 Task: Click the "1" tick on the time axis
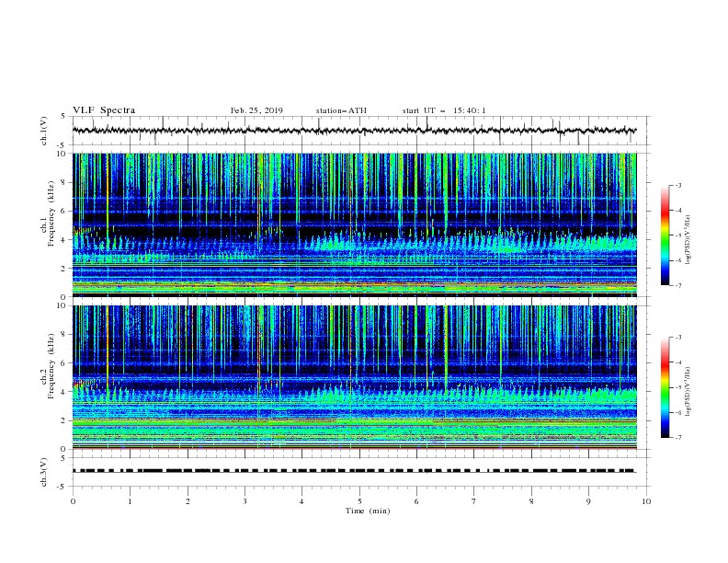(x=130, y=501)
